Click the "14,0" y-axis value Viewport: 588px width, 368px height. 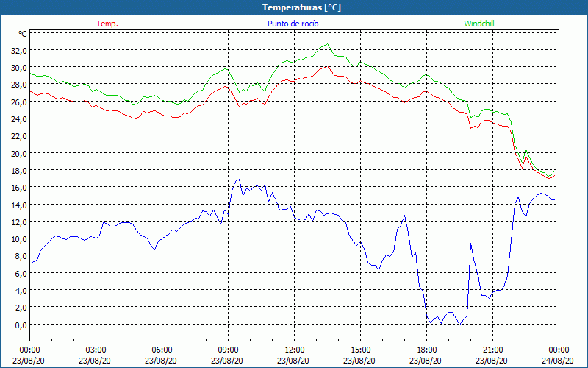(x=19, y=205)
